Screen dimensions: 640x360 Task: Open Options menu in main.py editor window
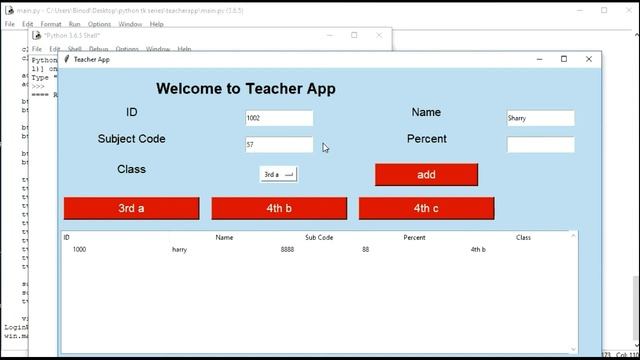(99, 24)
